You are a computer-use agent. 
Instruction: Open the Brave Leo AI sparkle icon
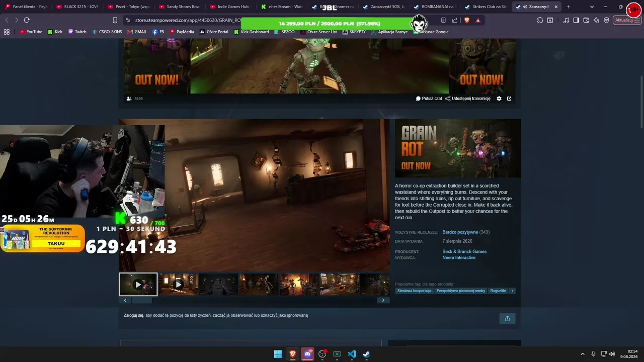pyautogui.click(x=596, y=20)
